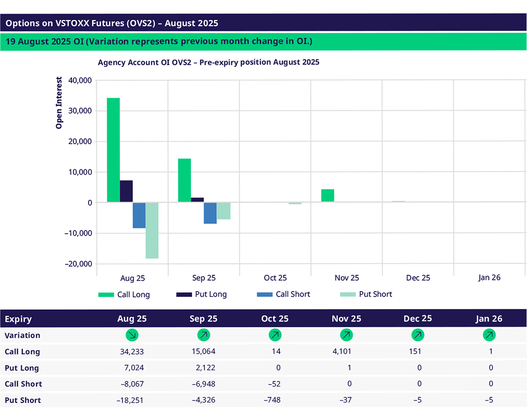Click the Aug 25 Put Short bar
This screenshot has height=420, width=527.
[152, 230]
